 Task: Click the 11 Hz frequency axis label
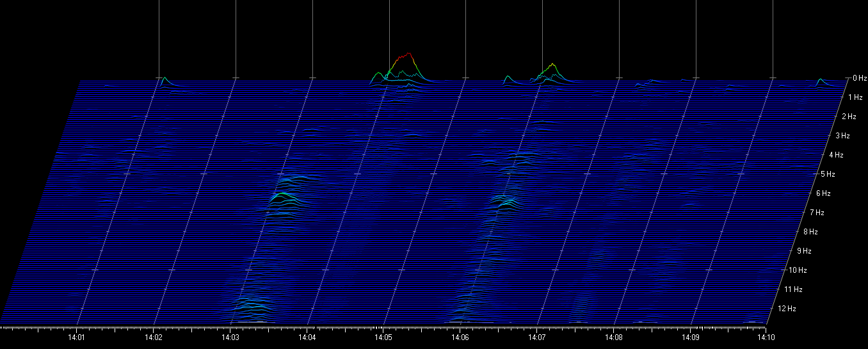pos(794,289)
